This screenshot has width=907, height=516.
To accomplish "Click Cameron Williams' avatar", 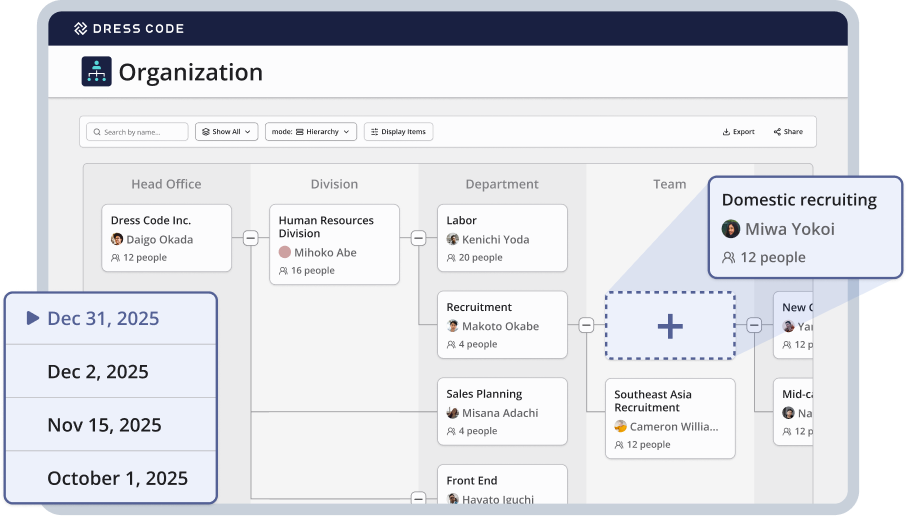I will (x=620, y=426).
